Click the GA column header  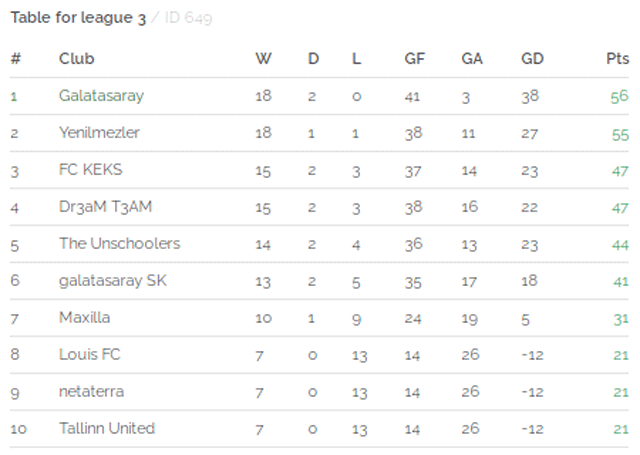(472, 59)
